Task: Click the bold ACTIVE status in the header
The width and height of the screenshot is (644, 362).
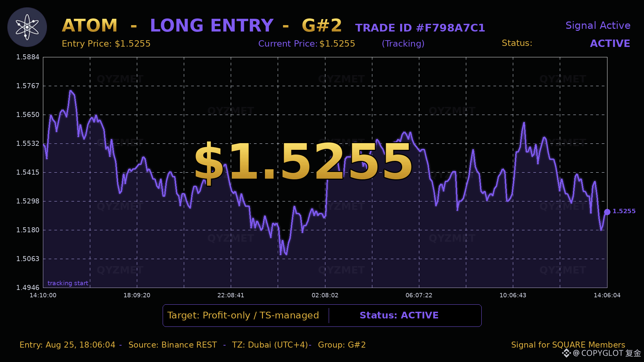Action: [610, 44]
